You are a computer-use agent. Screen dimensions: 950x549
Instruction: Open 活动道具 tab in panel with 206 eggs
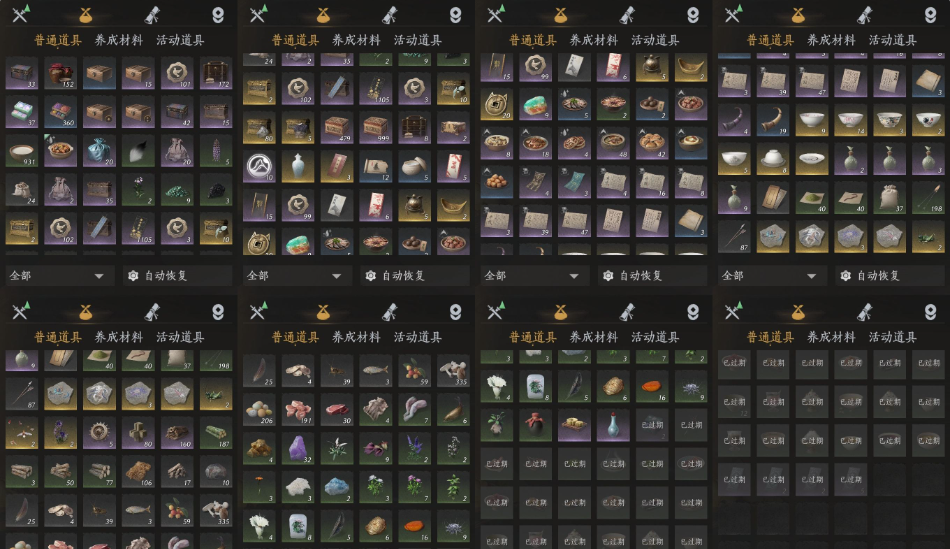[x=417, y=337]
